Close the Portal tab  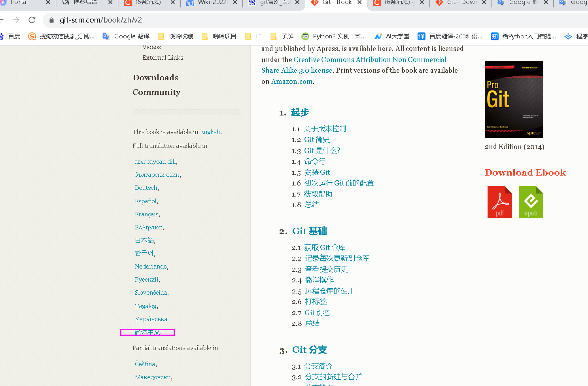point(48,2)
